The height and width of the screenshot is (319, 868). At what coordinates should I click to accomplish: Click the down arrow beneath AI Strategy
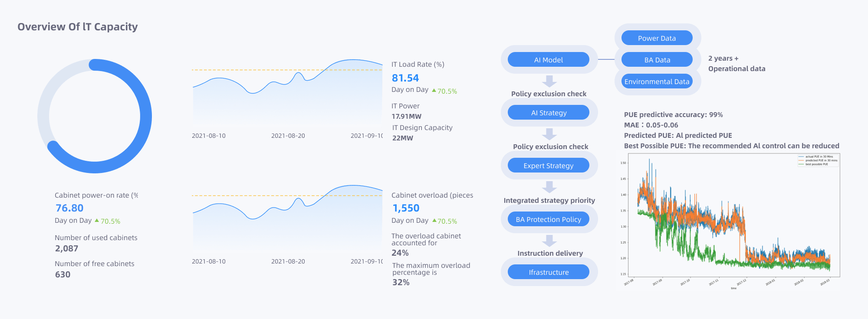click(x=549, y=134)
